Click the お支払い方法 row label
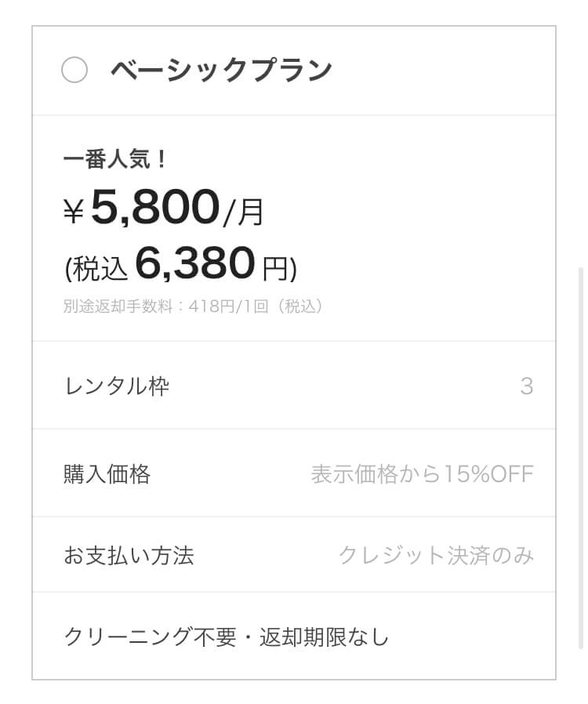Screen dimensions: 588x704 click(129, 555)
